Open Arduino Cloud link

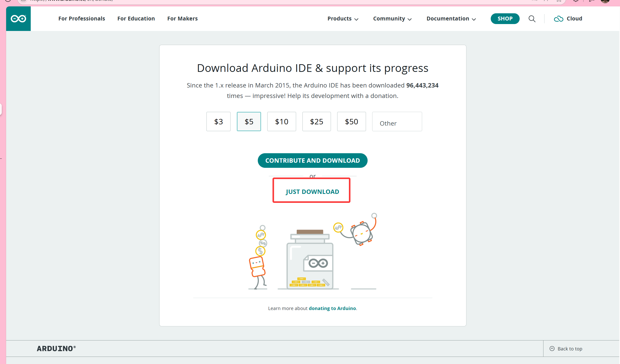click(x=568, y=19)
